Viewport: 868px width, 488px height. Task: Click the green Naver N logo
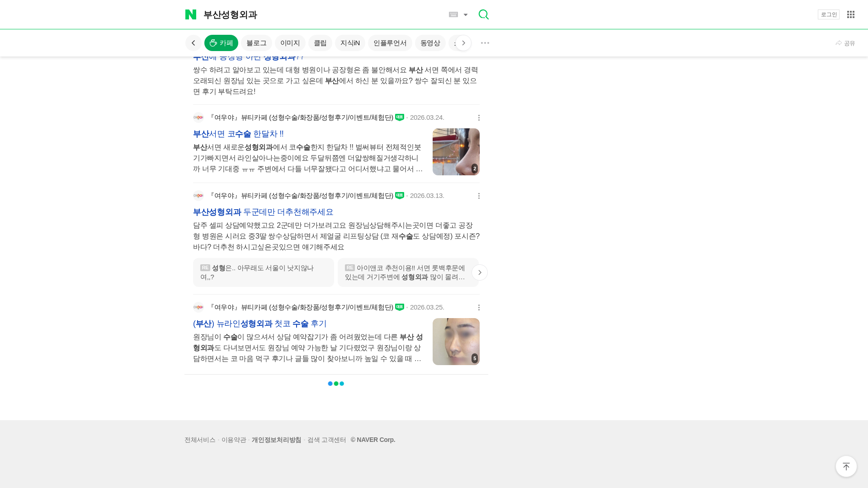[191, 14]
